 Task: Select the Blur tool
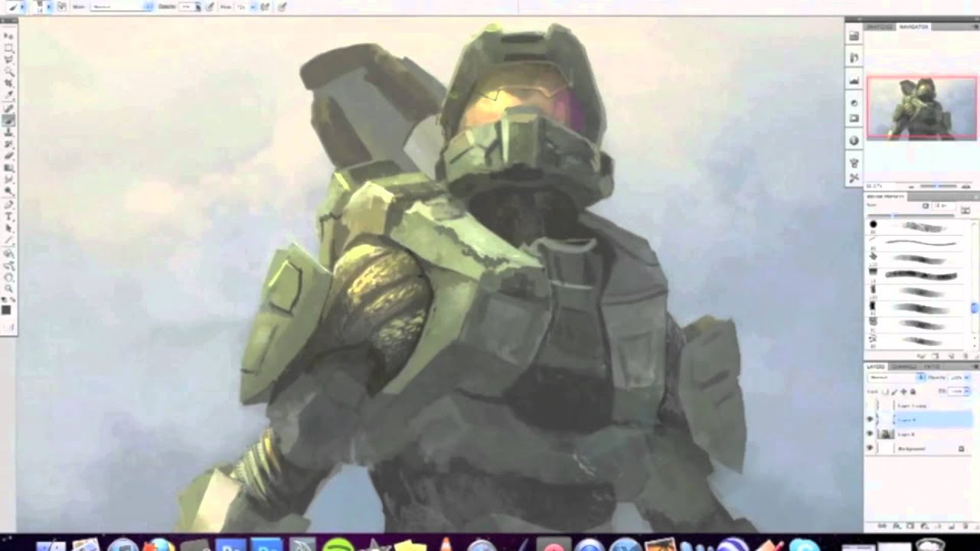9,179
